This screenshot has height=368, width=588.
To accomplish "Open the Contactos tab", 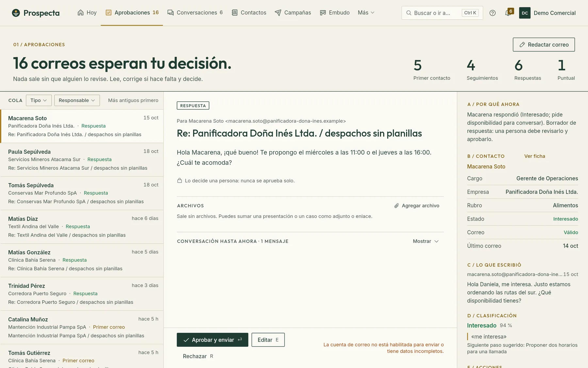I will [249, 12].
